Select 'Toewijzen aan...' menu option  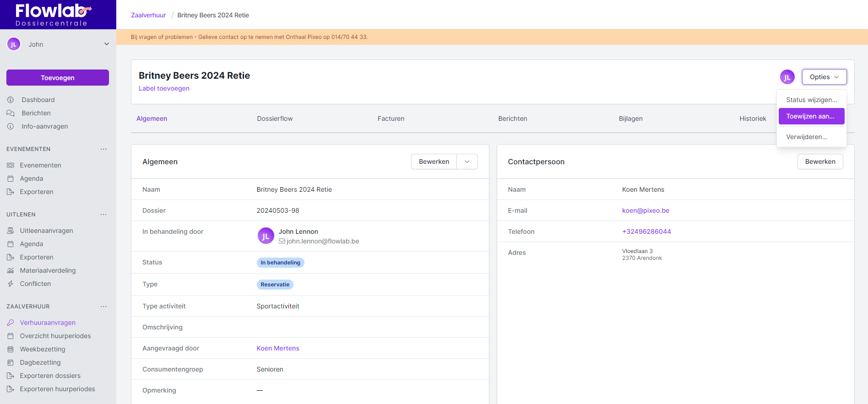pyautogui.click(x=811, y=116)
